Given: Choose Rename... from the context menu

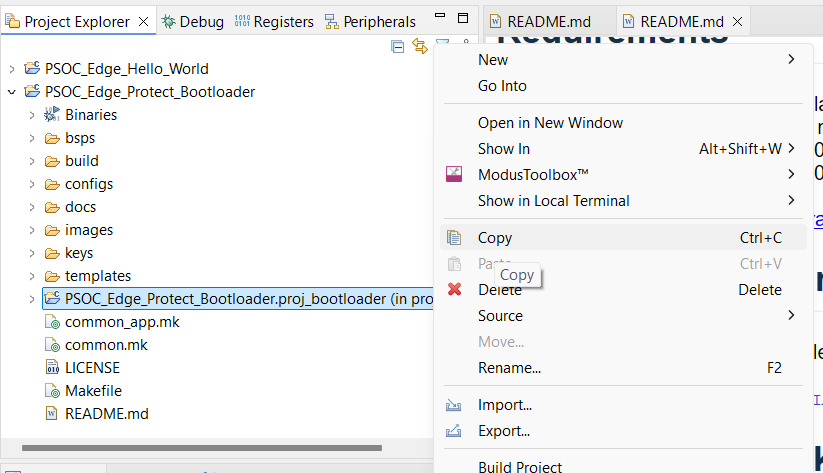Looking at the screenshot, I should 509,368.
